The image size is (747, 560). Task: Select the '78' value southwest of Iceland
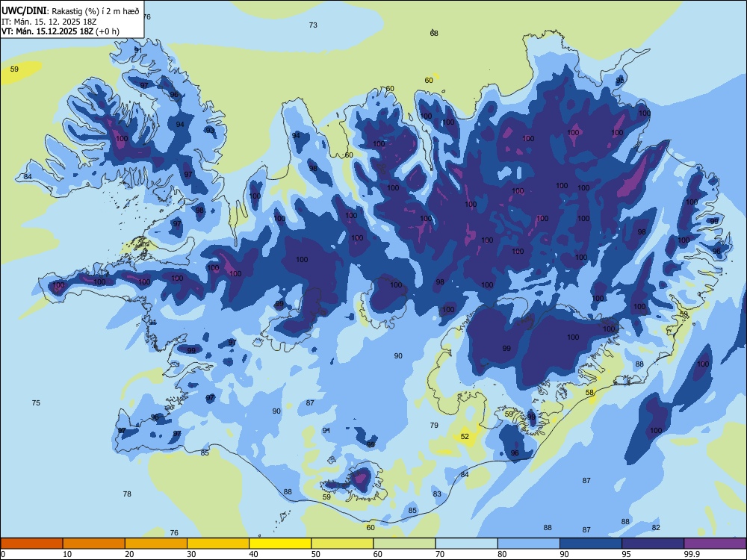[127, 494]
